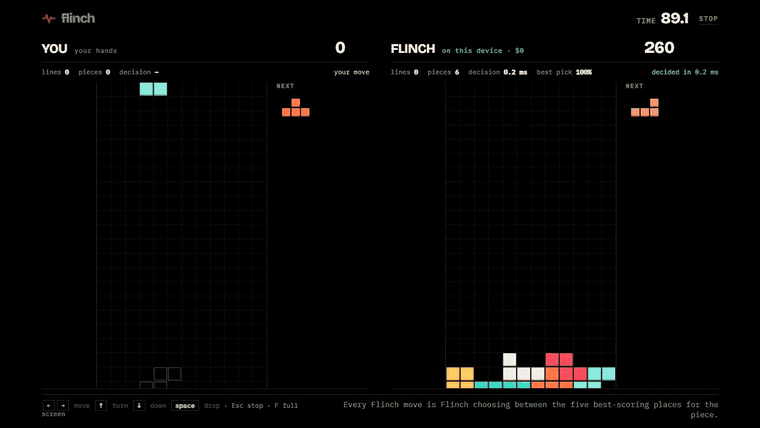The image size is (760, 428).
Task: Click the falling teal piece on your board
Action: coord(153,89)
